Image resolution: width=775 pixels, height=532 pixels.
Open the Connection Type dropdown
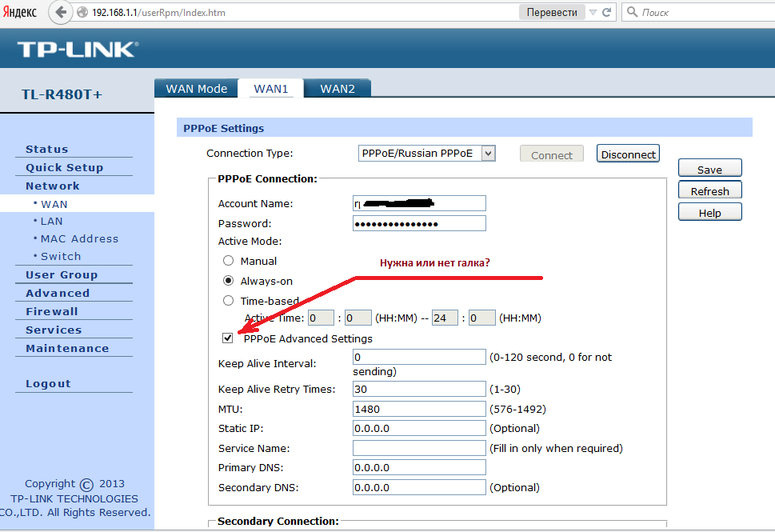[426, 154]
